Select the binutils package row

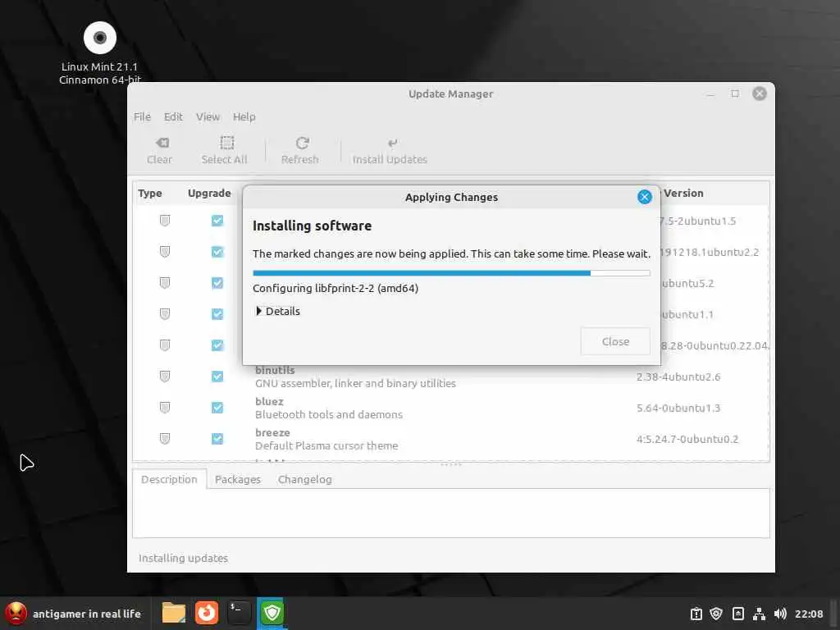point(451,376)
